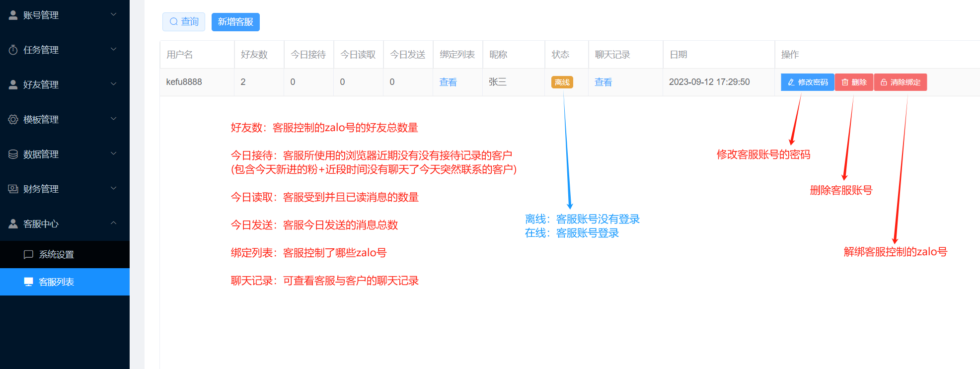Expand the 账号管理 menu chevron
Viewport: 980px width, 369px height.
point(113,15)
